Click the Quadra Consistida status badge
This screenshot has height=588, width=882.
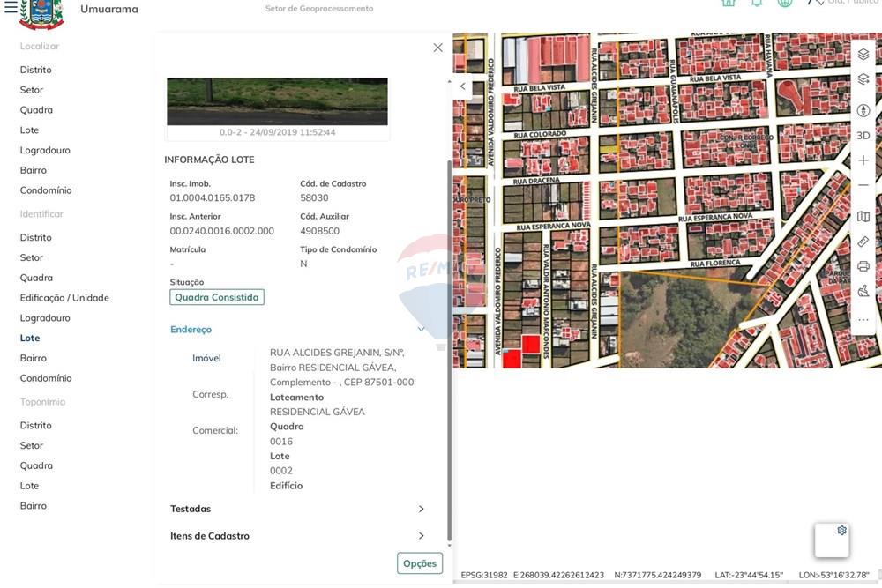(x=217, y=297)
